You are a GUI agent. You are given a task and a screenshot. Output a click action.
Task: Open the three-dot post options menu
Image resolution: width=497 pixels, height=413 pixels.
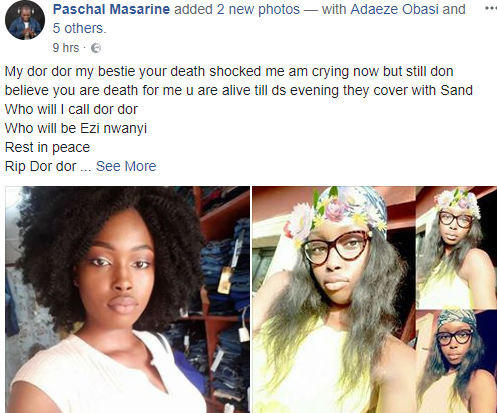(x=491, y=9)
